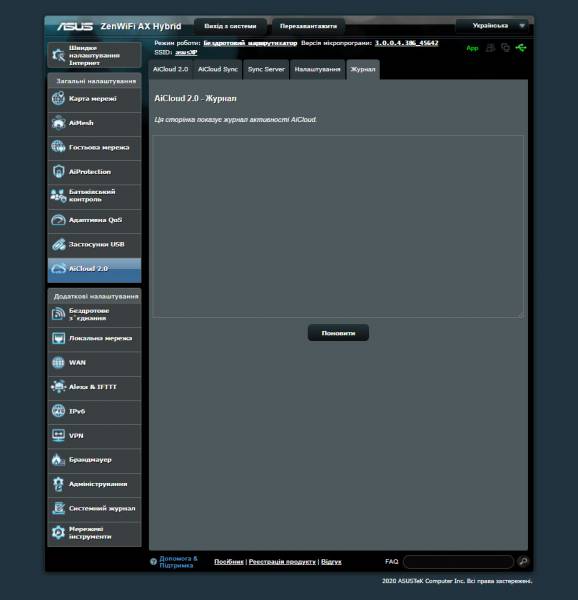Open Брандмауер menu item
578x600 pixels.
click(x=94, y=460)
